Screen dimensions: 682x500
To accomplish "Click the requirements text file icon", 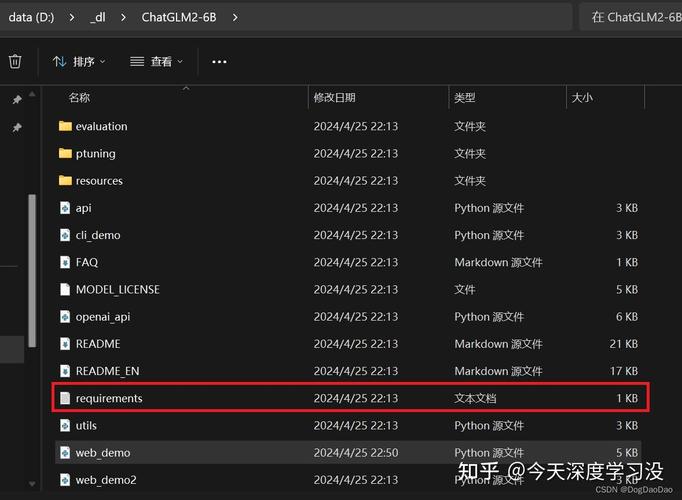I will click(65, 398).
